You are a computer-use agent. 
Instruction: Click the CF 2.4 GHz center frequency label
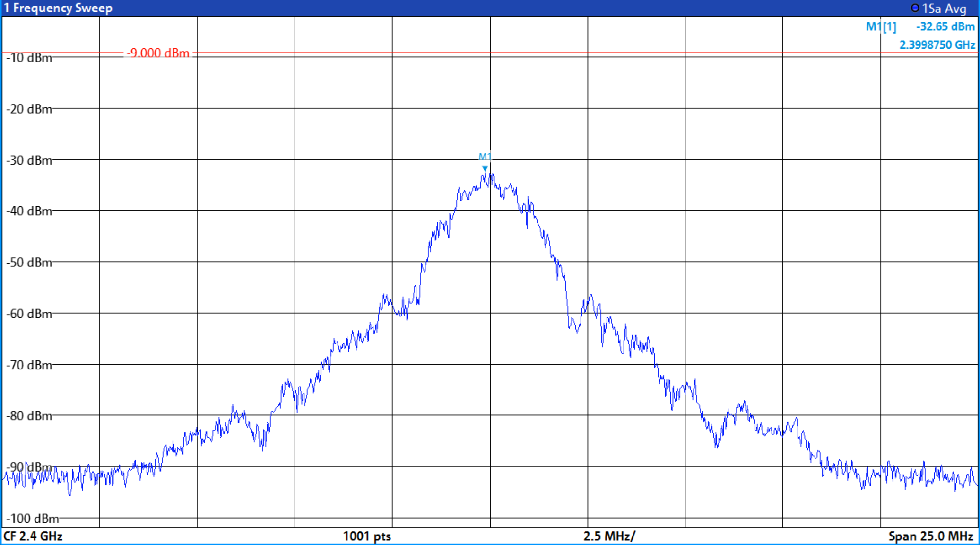point(33,536)
